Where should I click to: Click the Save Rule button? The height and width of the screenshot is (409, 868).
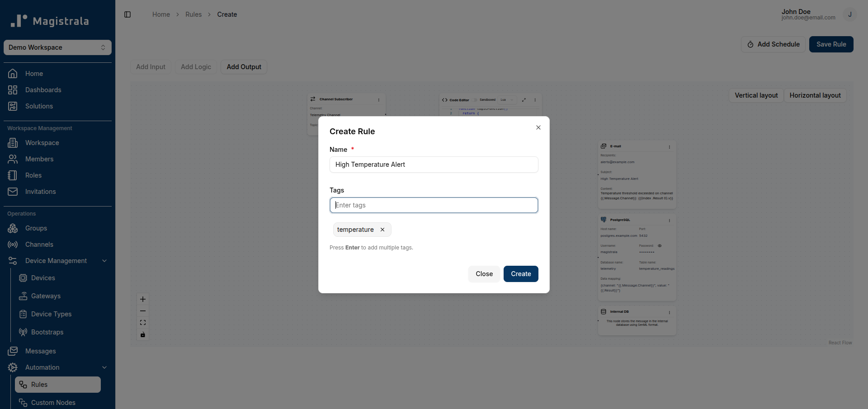[x=831, y=44]
